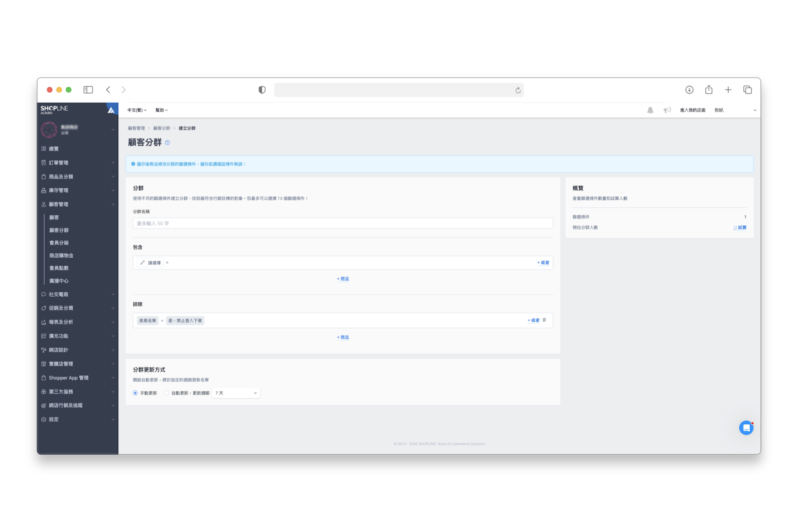798x532 pixels.
Task: Open 會員分級 in the sidebar submenu
Action: pyautogui.click(x=59, y=243)
